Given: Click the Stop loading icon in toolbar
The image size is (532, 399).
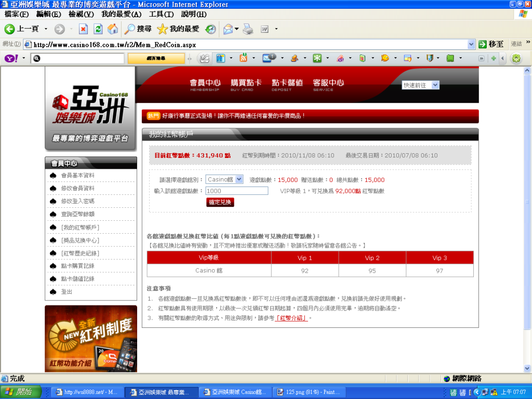Looking at the screenshot, I should click(x=83, y=29).
